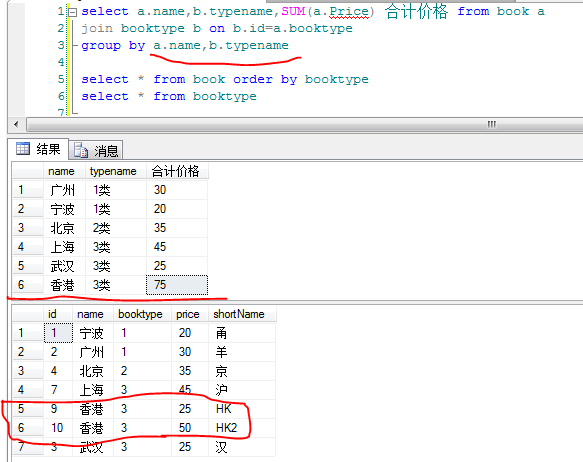Click the SUM keyword in the query

tap(293, 12)
